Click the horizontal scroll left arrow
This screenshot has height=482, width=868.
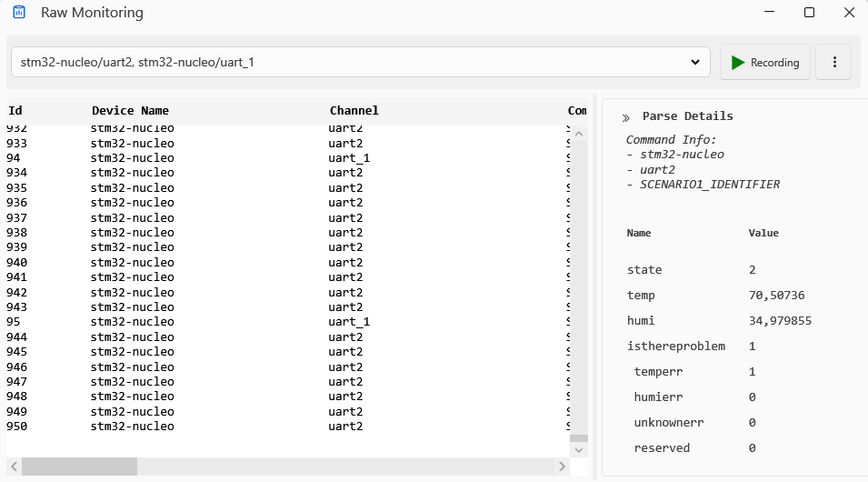click(x=15, y=467)
